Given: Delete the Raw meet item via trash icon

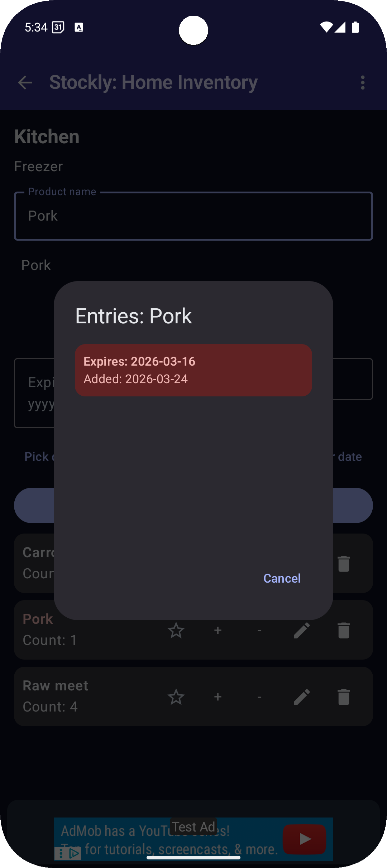Looking at the screenshot, I should pos(344,697).
